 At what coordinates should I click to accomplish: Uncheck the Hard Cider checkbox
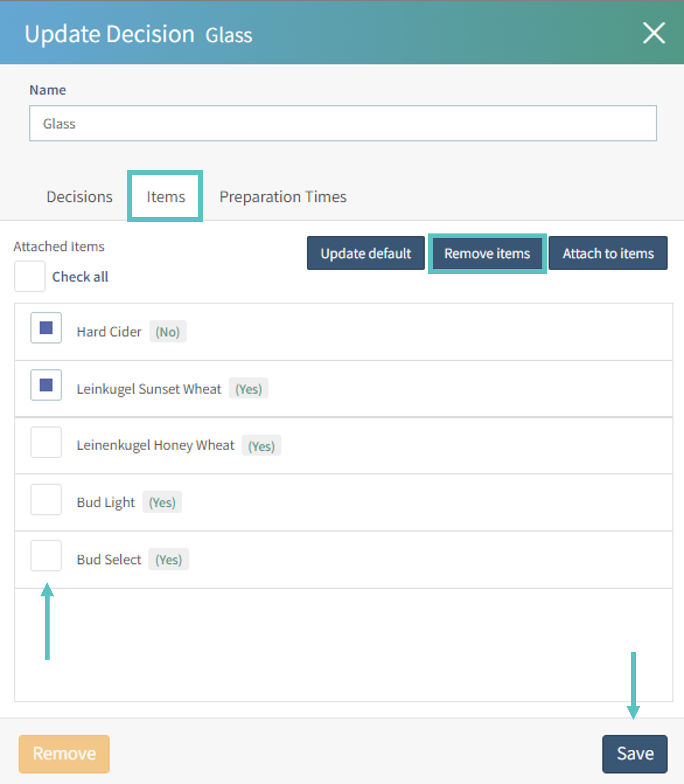pyautogui.click(x=46, y=328)
